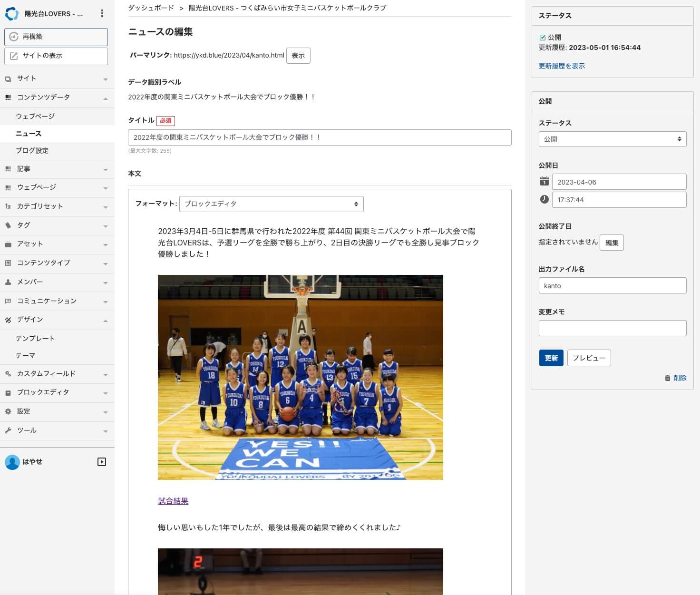Expand the 記事 menu arrow
The height and width of the screenshot is (595, 700).
[106, 170]
